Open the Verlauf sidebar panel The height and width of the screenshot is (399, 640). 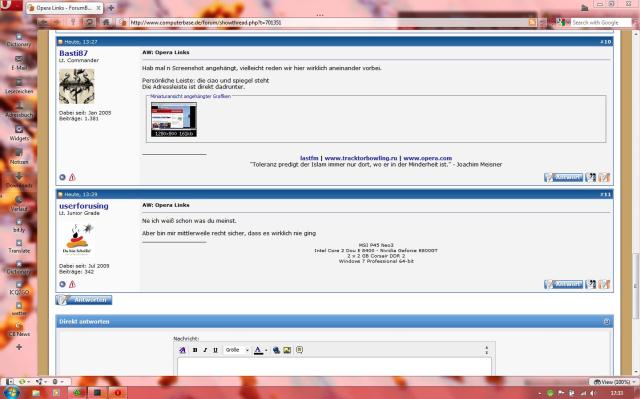[x=19, y=204]
